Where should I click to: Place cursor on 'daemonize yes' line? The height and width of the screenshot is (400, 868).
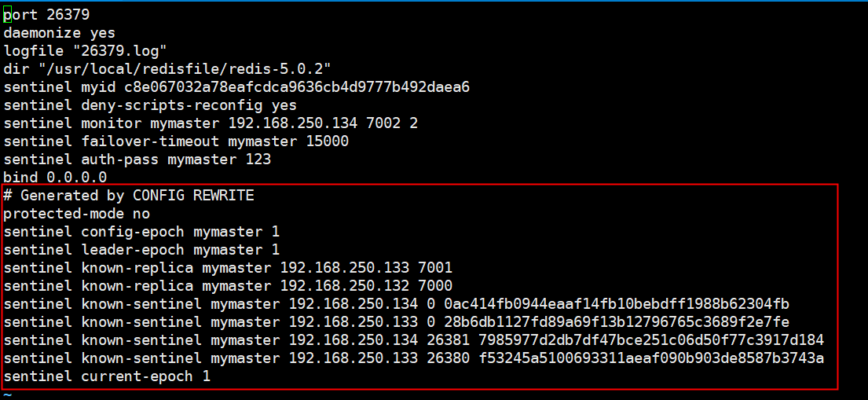click(59, 33)
